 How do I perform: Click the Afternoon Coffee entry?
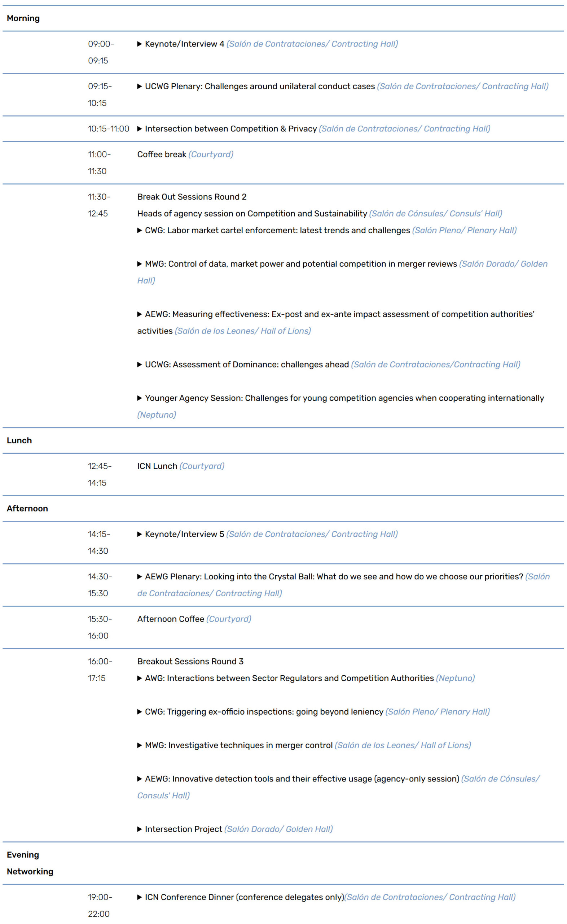tap(171, 619)
